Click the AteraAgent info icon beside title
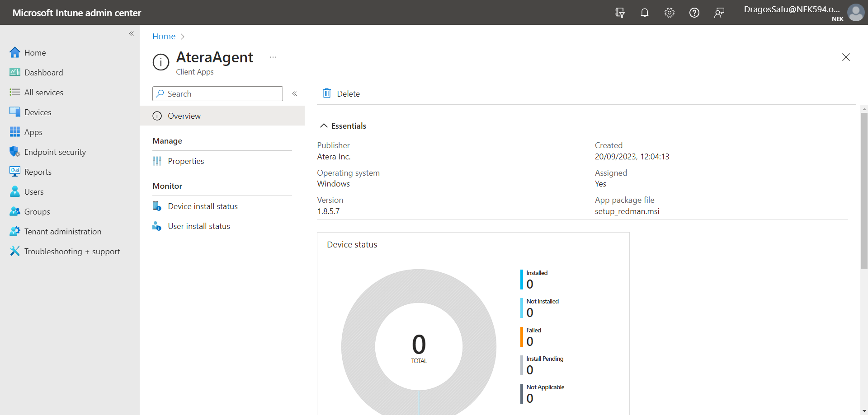 [x=161, y=62]
